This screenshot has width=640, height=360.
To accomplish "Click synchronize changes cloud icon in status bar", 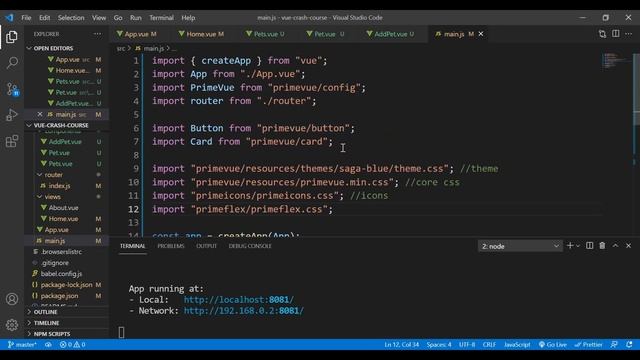I will [x=48, y=344].
